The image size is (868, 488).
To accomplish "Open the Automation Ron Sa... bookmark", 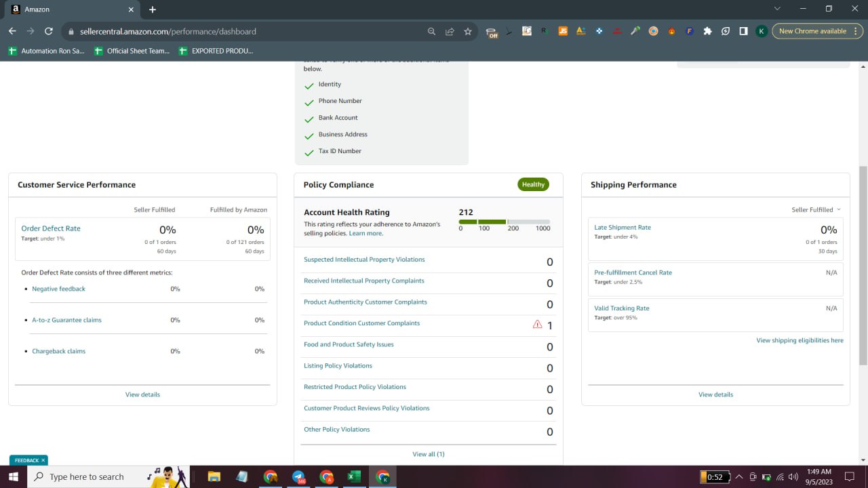I will [47, 51].
